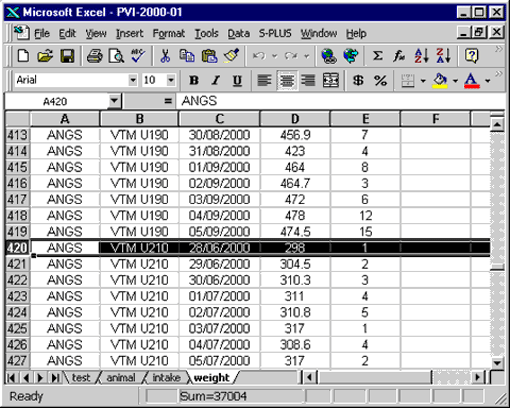Expand the Borders style dropdown arrow
Screen dimensions: 510x408
(423, 81)
